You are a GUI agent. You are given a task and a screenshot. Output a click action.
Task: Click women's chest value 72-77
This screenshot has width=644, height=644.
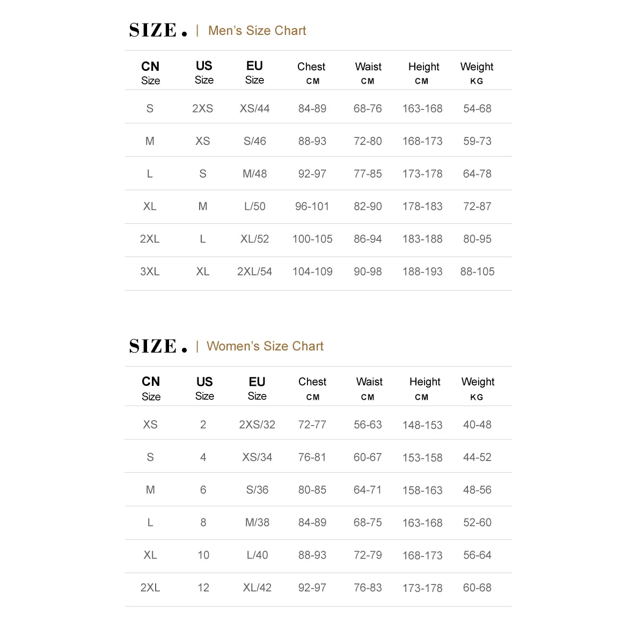click(x=312, y=425)
